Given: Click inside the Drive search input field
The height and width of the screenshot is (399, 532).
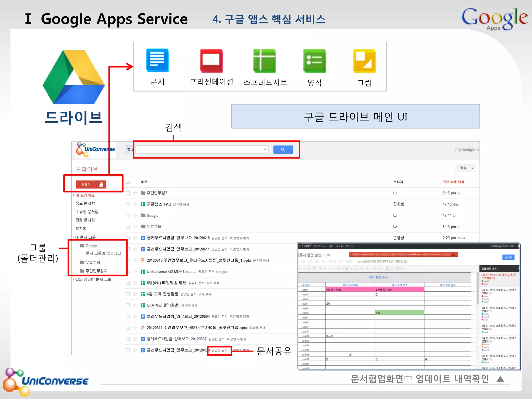Looking at the screenshot, I should (x=199, y=150).
